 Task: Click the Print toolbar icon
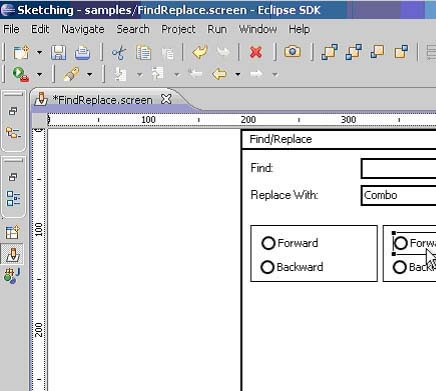82,53
